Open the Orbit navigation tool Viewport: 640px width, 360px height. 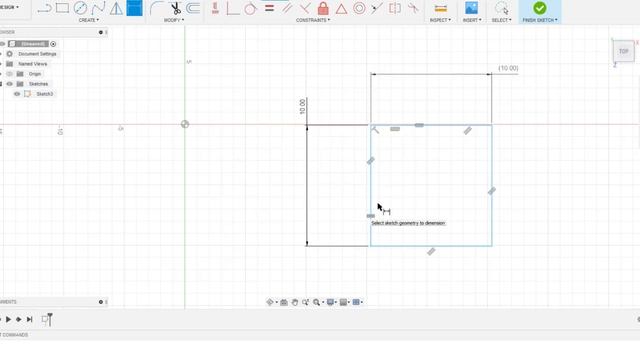click(270, 302)
